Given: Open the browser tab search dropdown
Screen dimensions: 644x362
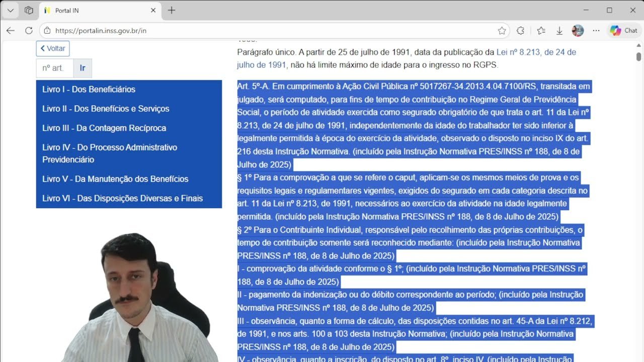Looking at the screenshot, I should pyautogui.click(x=10, y=10).
